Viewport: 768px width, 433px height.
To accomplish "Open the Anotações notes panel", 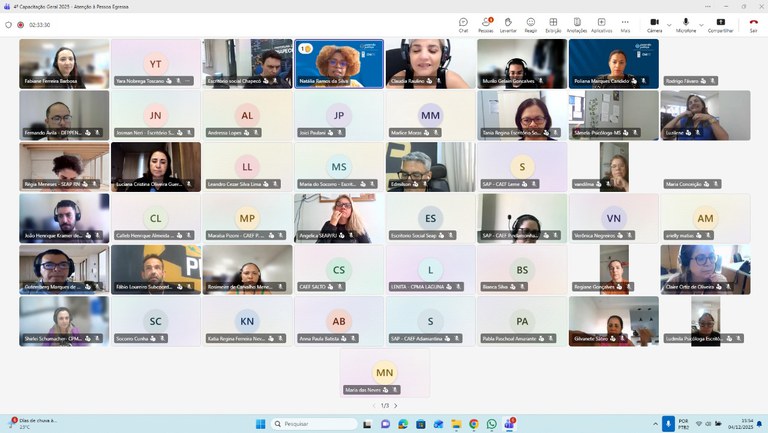I will (577, 25).
